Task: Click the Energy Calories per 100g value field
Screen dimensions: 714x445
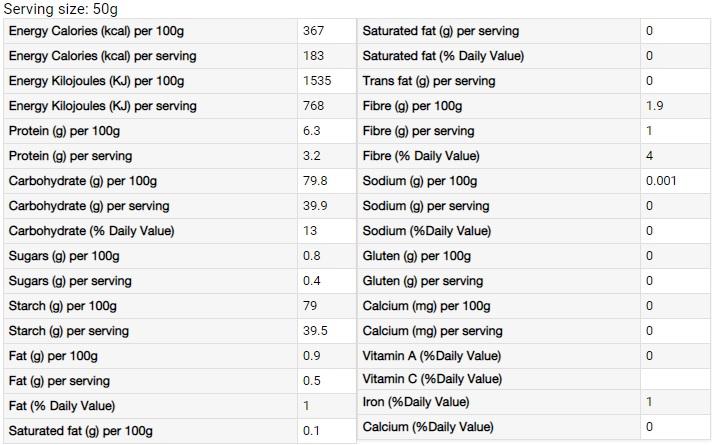Action: (326, 31)
